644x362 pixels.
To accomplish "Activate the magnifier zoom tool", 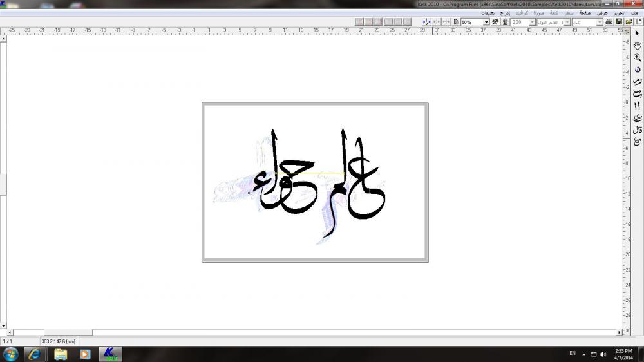I will pos(638,57).
